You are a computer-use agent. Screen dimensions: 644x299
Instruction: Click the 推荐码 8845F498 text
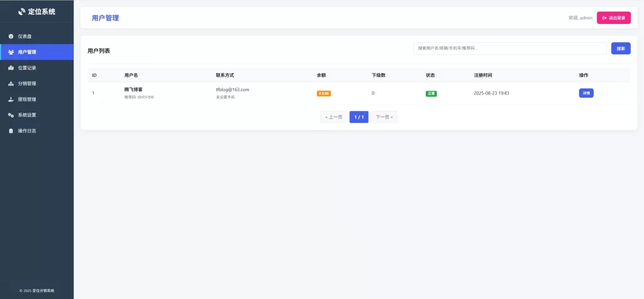(x=139, y=97)
